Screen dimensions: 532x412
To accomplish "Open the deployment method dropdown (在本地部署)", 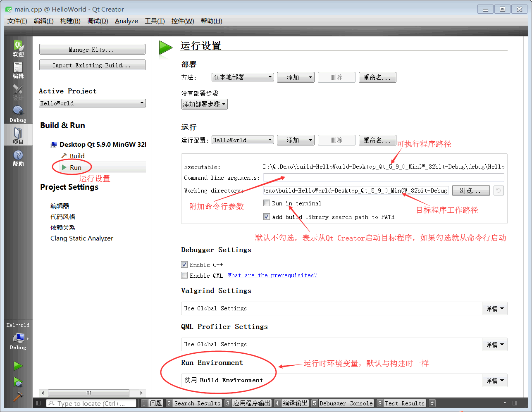I will 243,77.
